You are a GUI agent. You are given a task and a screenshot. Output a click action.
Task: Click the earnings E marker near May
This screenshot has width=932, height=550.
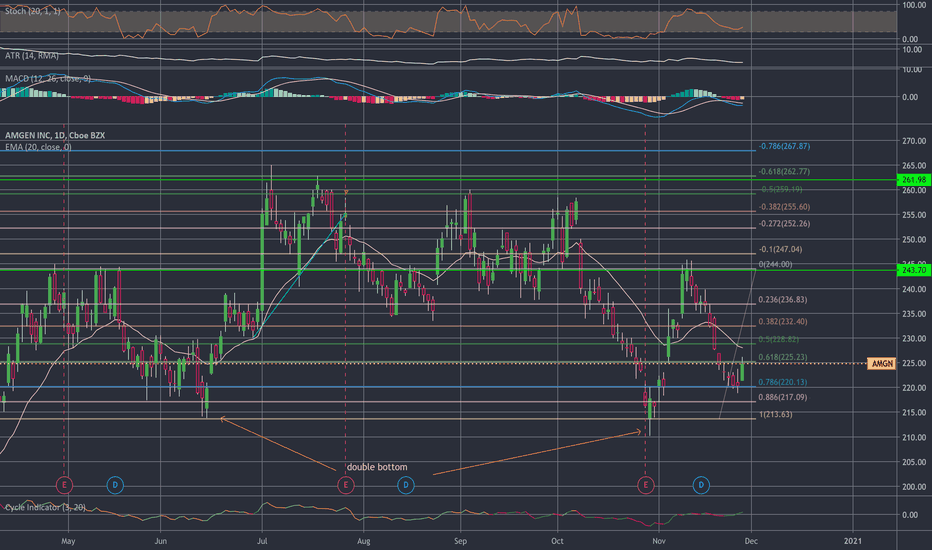[64, 485]
